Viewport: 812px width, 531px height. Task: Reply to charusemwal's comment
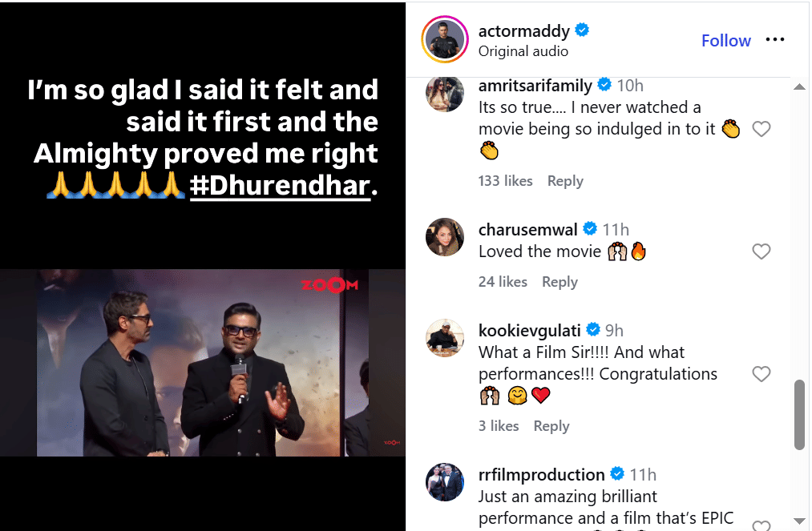(x=560, y=282)
